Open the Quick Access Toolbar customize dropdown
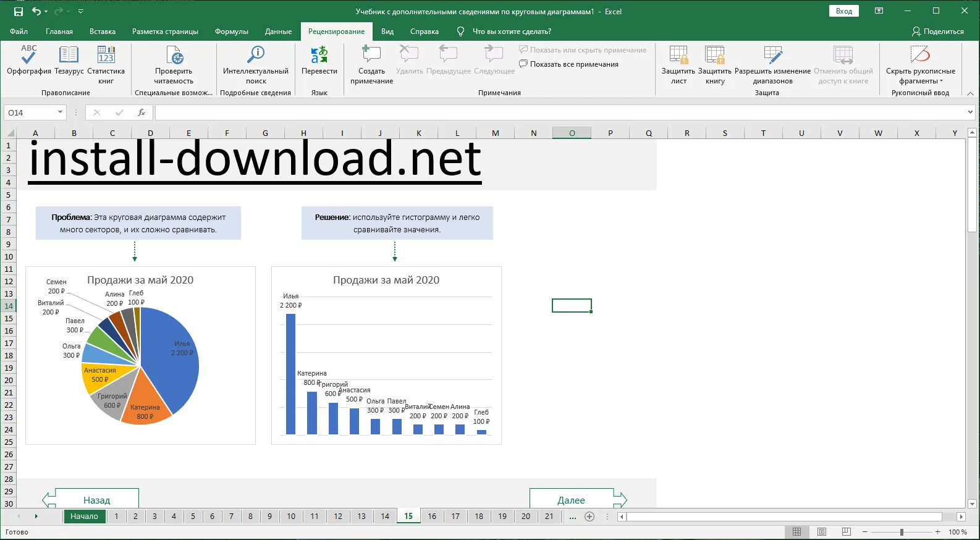Image resolution: width=980 pixels, height=540 pixels. point(81,11)
